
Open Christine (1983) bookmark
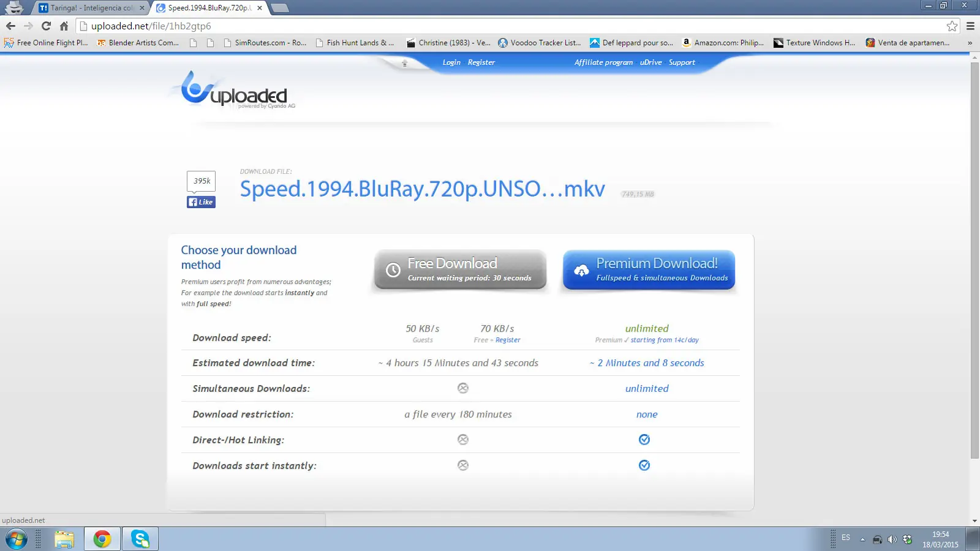[x=448, y=43]
